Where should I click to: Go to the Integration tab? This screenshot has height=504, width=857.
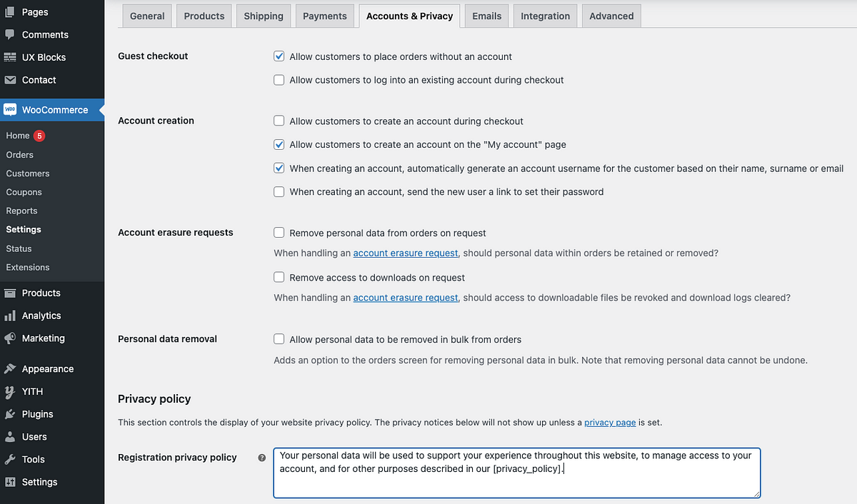(x=546, y=16)
